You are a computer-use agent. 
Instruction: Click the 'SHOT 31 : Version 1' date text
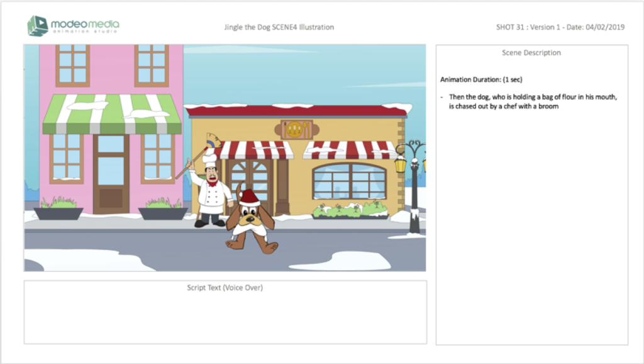tap(560, 27)
